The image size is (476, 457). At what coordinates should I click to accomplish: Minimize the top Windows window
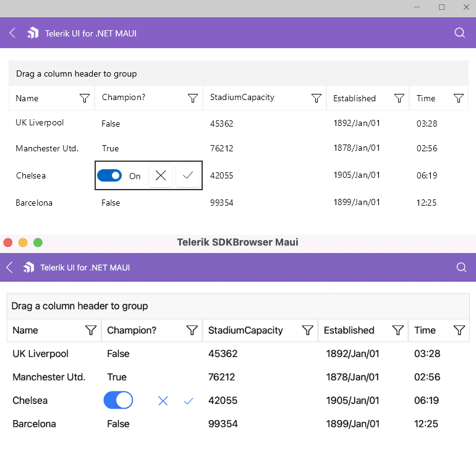[417, 7]
